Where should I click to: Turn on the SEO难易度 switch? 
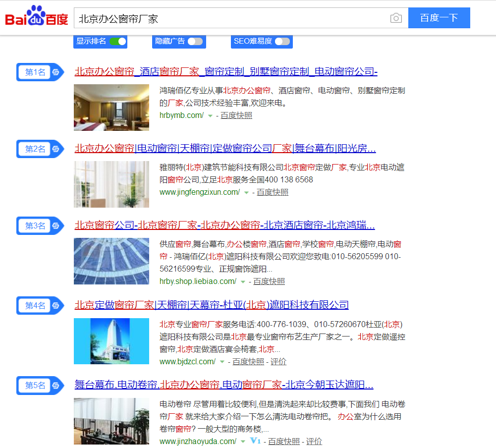pyautogui.click(x=282, y=41)
